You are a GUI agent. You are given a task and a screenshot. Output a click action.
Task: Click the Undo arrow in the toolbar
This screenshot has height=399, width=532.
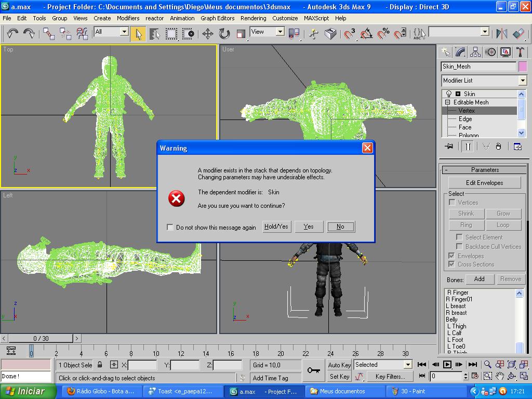click(x=12, y=34)
